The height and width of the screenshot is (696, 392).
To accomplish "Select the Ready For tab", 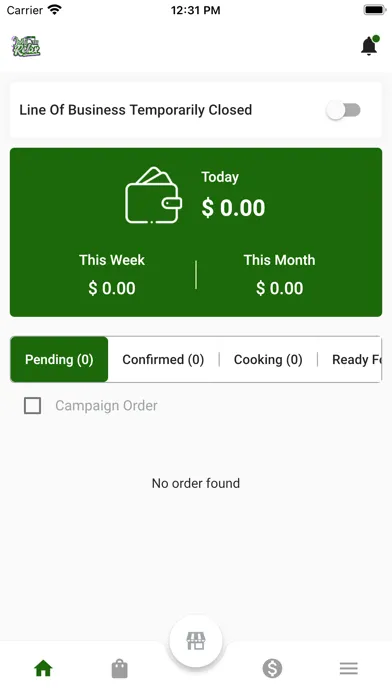I will coord(356,359).
